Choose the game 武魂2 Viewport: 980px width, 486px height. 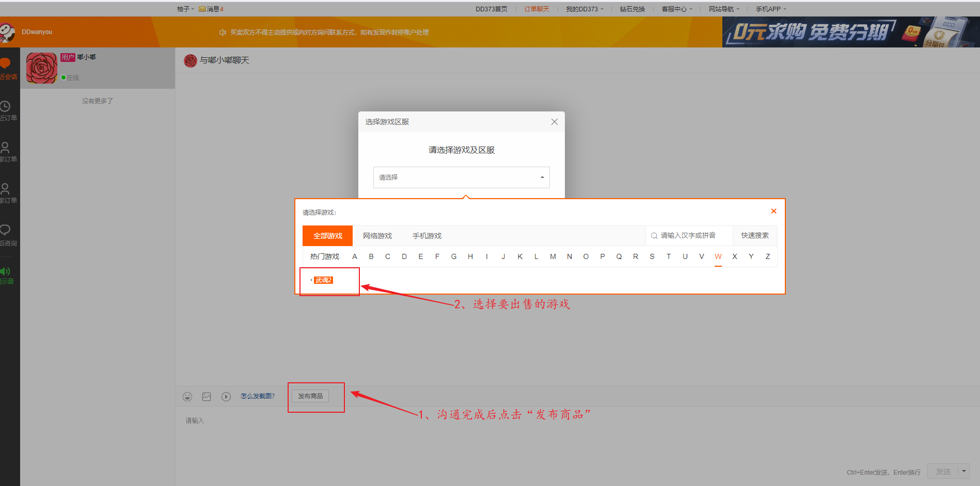coord(324,280)
